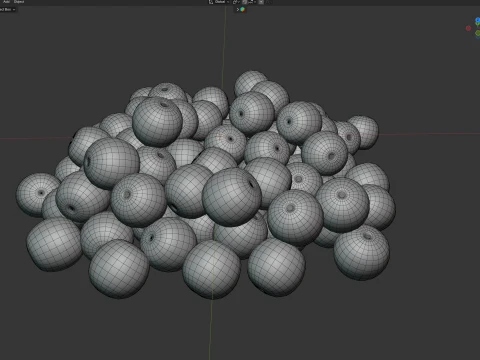Viewport: 480px width, 360px height.
Task: Open the Global transform orientation dropdown
Action: (x=221, y=2)
